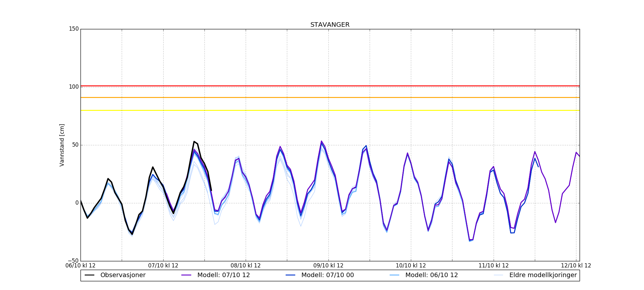This screenshot has width=644, height=290.
Task: Select the Observasjoner legend entry
Action: tap(115, 275)
